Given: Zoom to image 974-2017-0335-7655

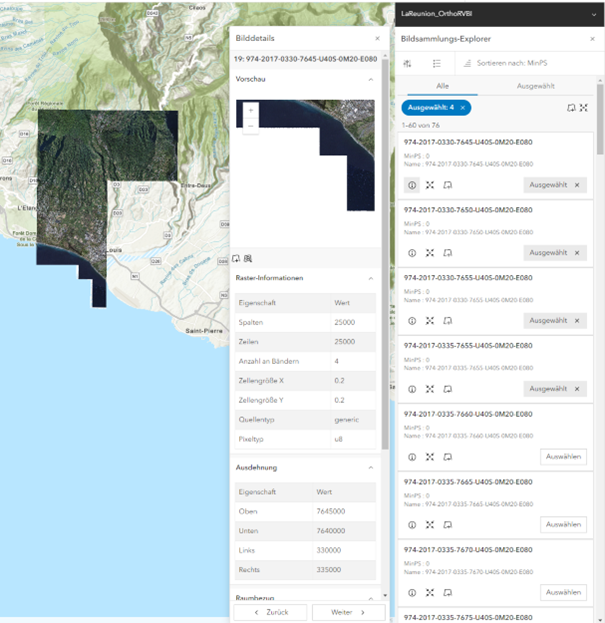Looking at the screenshot, I should 430,389.
